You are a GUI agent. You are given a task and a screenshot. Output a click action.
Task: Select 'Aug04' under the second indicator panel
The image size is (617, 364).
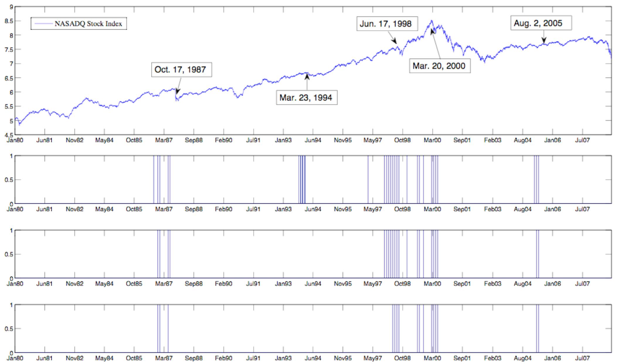tap(523, 209)
